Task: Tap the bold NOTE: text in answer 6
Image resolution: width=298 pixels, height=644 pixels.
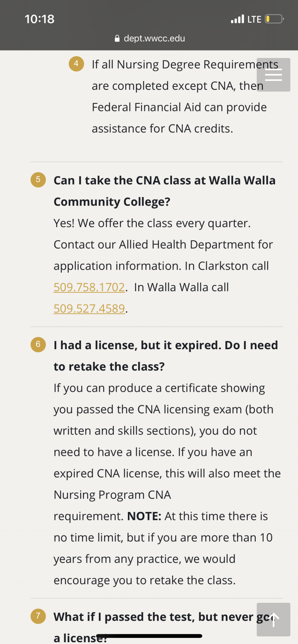Action: (144, 516)
